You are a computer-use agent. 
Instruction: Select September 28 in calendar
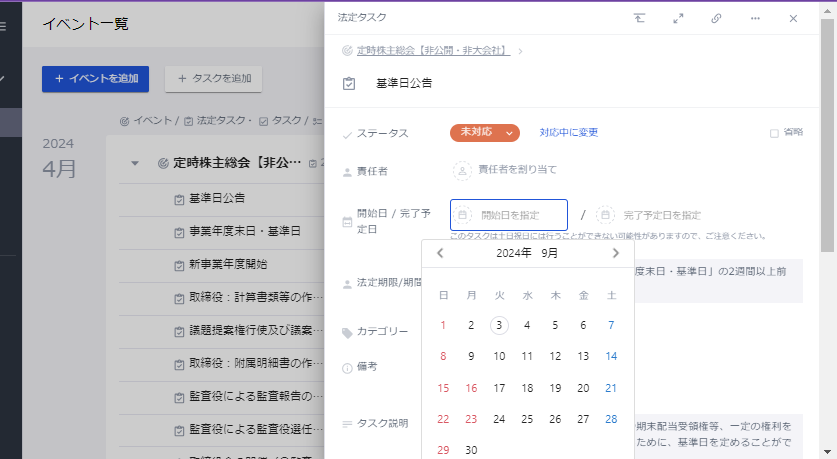point(611,420)
